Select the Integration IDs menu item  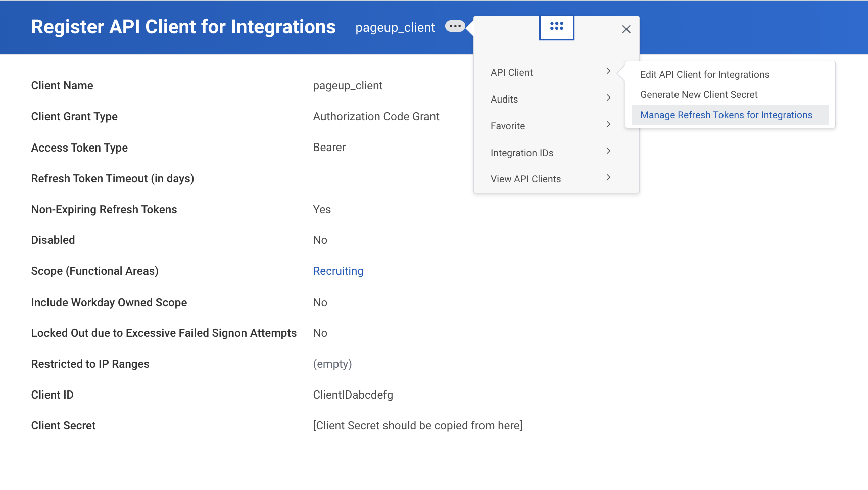[522, 153]
